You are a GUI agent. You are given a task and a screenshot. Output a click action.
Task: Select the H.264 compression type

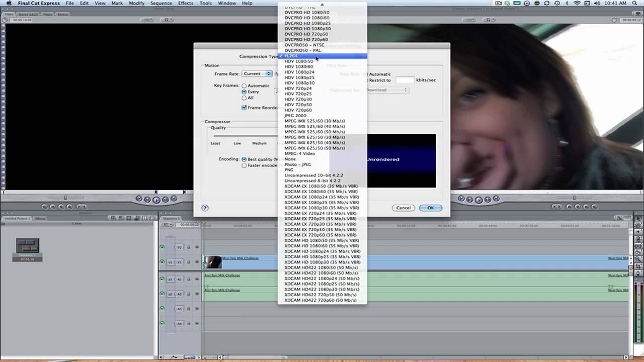coord(323,56)
